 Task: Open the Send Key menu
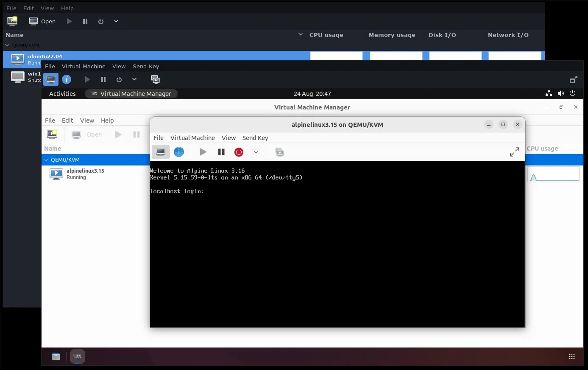pos(255,137)
